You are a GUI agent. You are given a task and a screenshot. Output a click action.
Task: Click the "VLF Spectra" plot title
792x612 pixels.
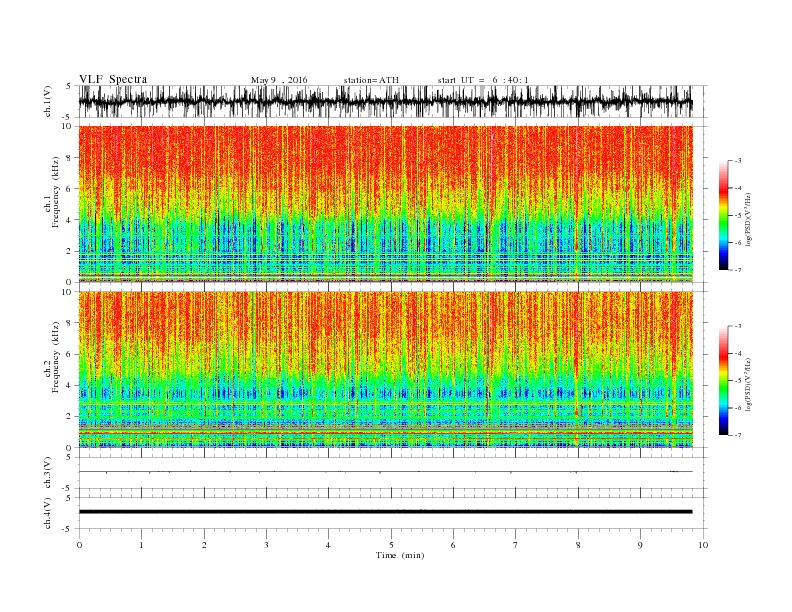[x=113, y=79]
